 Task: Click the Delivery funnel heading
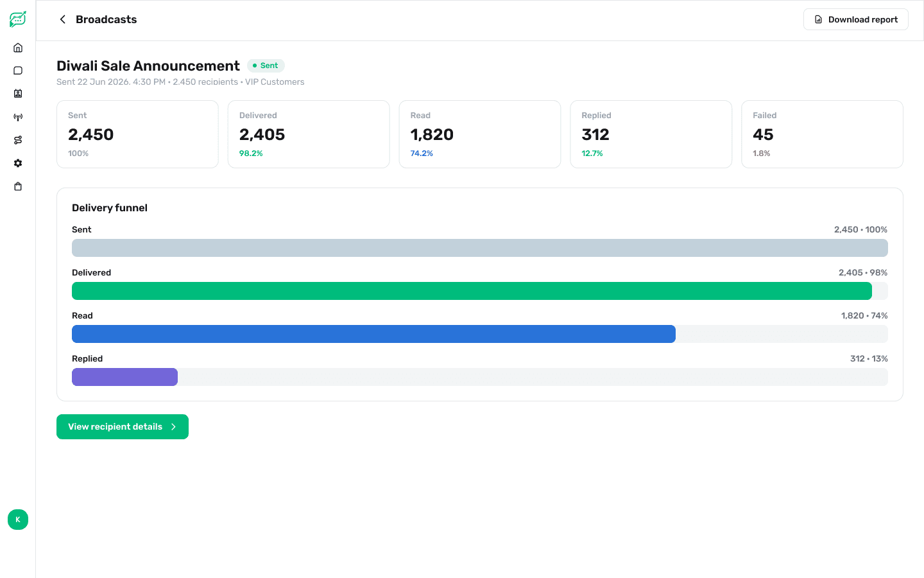pos(110,207)
